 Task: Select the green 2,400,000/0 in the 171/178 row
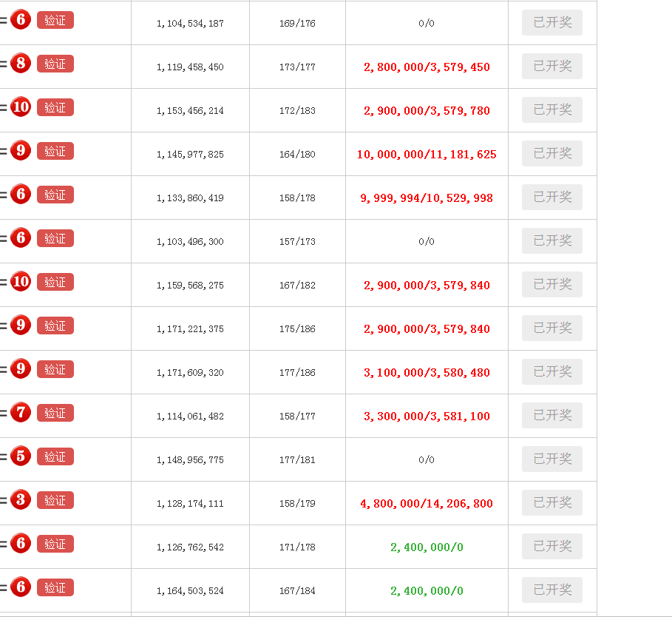[x=427, y=547]
